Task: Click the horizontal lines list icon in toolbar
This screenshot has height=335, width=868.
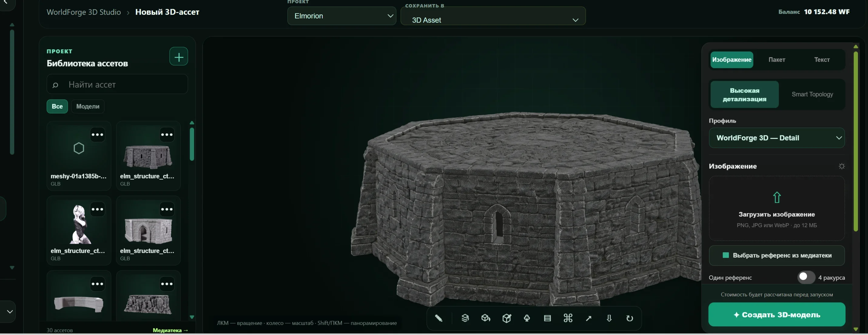Action: tap(547, 318)
